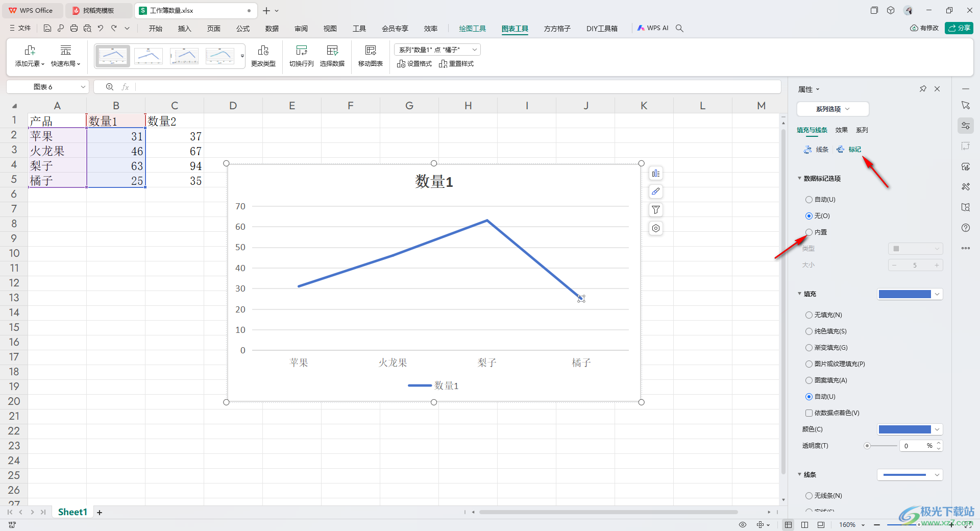Image resolution: width=980 pixels, height=531 pixels.
Task: Select None (无) marker option
Action: pyautogui.click(x=818, y=216)
